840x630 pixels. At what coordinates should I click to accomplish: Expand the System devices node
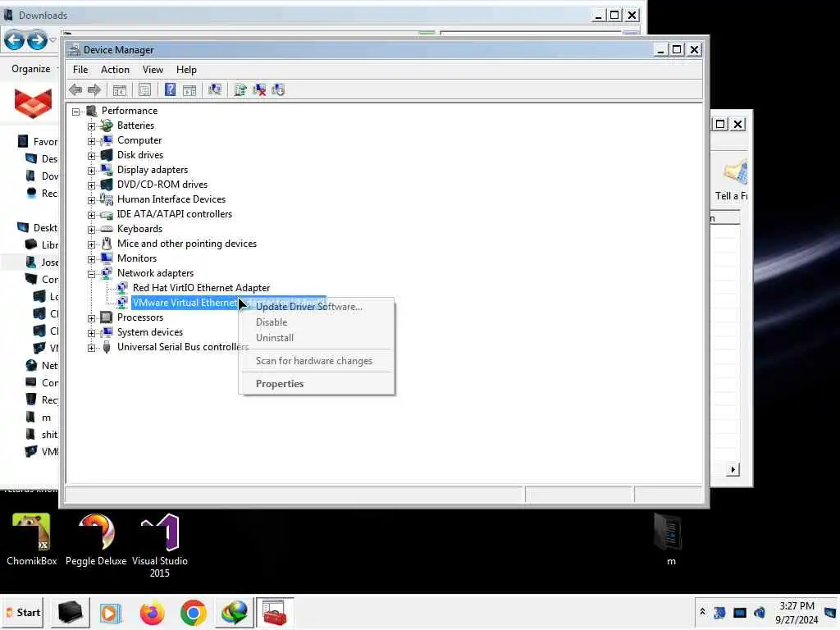pos(92,333)
